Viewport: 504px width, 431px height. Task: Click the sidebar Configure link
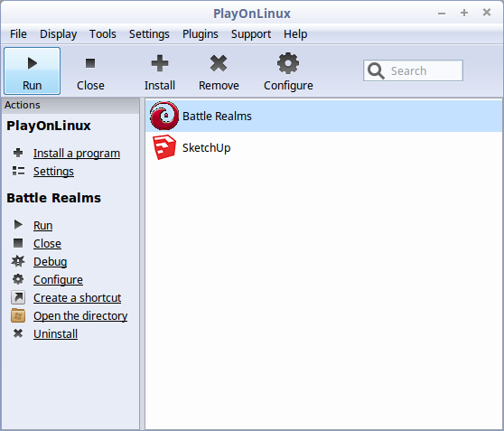tap(58, 279)
